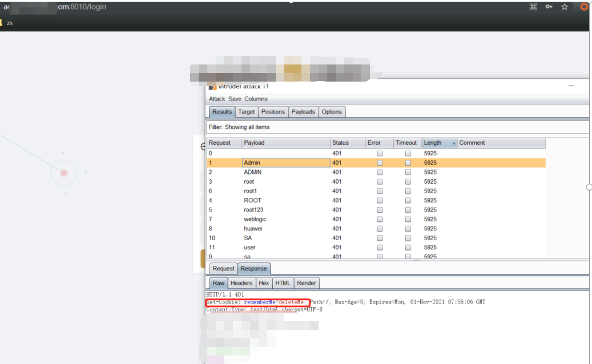Toggle the Length column sort arrow

click(x=454, y=143)
